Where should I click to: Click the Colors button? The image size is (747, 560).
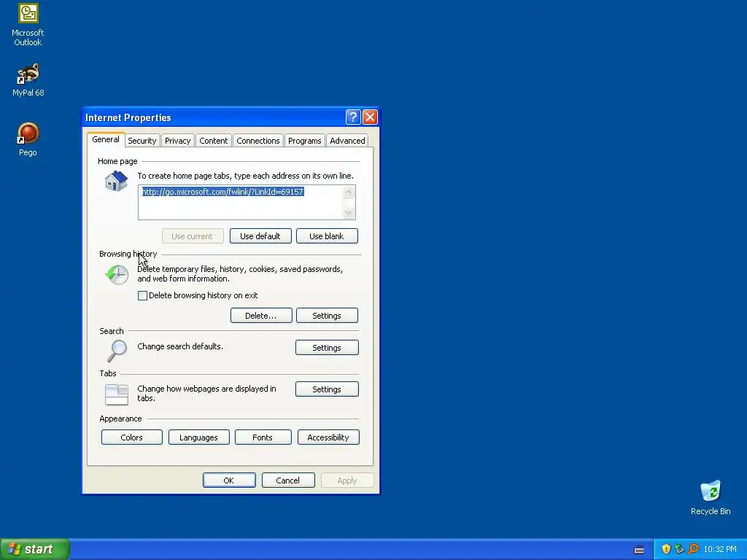[x=131, y=437]
